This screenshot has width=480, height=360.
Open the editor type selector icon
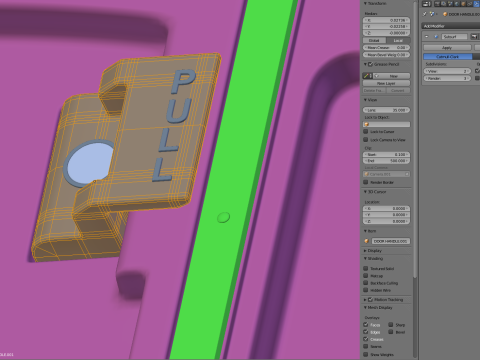point(427,4)
